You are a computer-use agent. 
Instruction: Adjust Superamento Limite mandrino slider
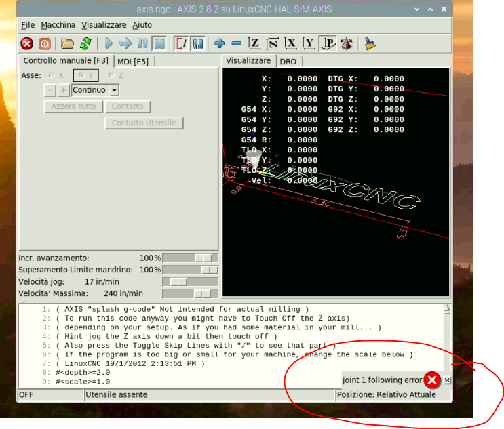191,270
